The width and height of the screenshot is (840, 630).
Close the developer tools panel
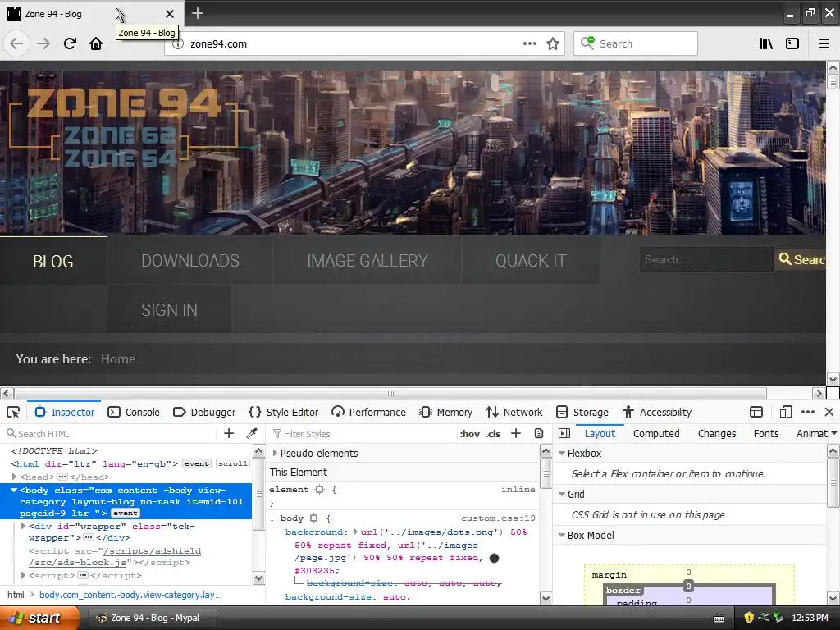(829, 412)
